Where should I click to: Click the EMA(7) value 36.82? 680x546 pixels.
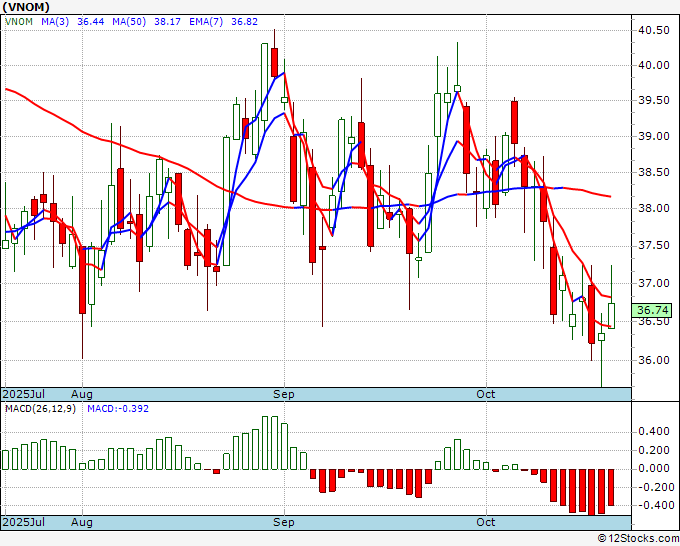[x=244, y=21]
